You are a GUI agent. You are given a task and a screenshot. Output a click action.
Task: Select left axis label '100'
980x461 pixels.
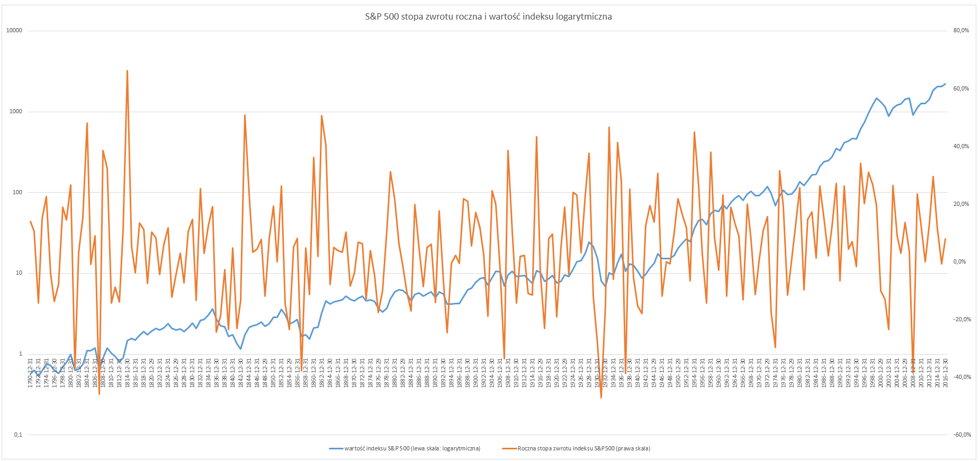pyautogui.click(x=17, y=193)
